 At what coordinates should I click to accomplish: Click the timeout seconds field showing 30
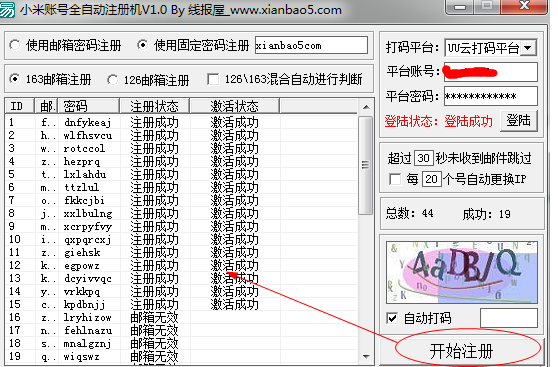click(x=423, y=158)
